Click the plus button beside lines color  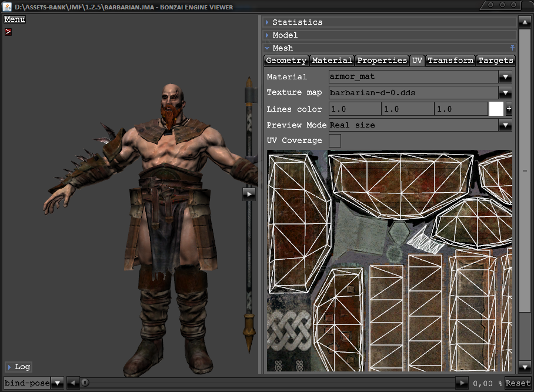509,109
